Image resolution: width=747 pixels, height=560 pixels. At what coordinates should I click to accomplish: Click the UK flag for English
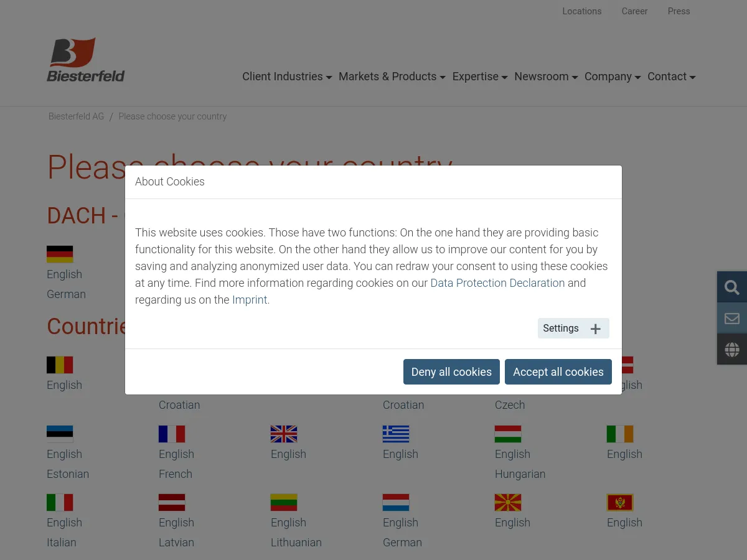[283, 434]
